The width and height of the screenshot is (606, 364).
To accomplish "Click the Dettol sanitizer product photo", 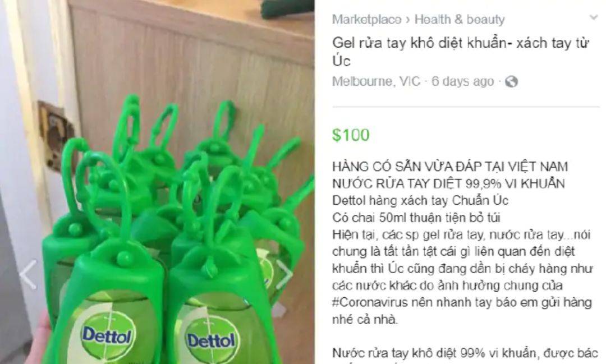I will point(157,182).
